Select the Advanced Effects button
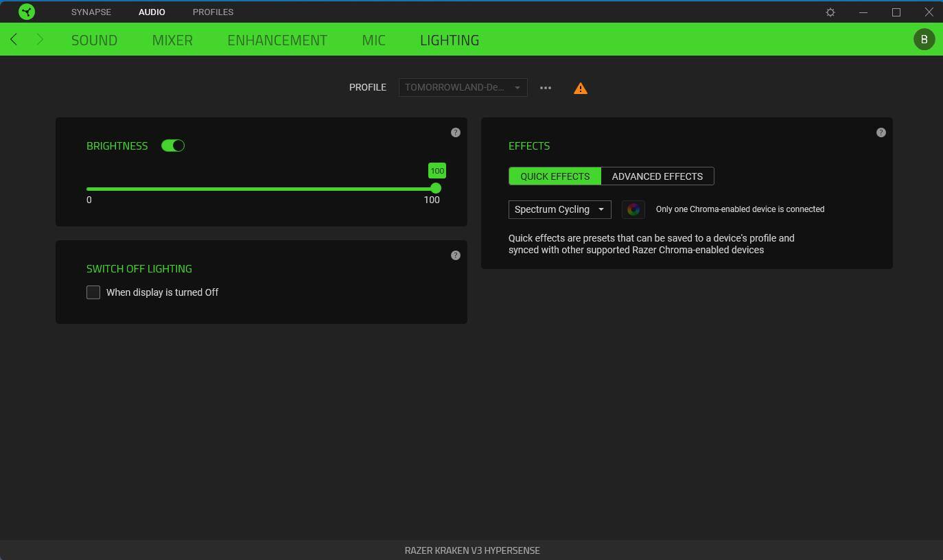The image size is (943, 560). click(657, 176)
